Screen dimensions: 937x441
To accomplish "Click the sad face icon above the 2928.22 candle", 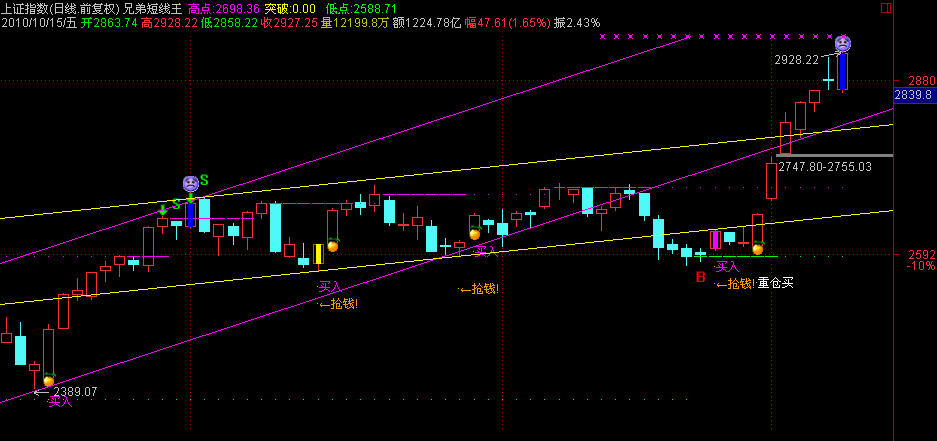I will point(843,43).
